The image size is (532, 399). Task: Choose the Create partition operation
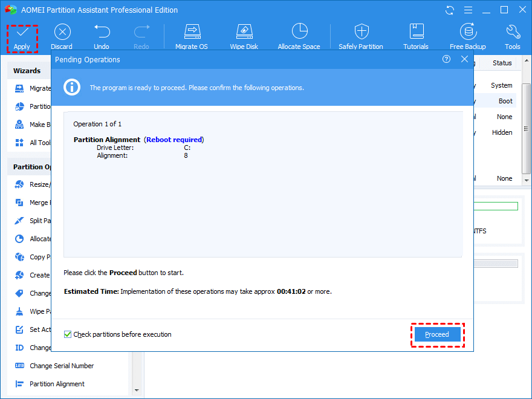(x=33, y=275)
